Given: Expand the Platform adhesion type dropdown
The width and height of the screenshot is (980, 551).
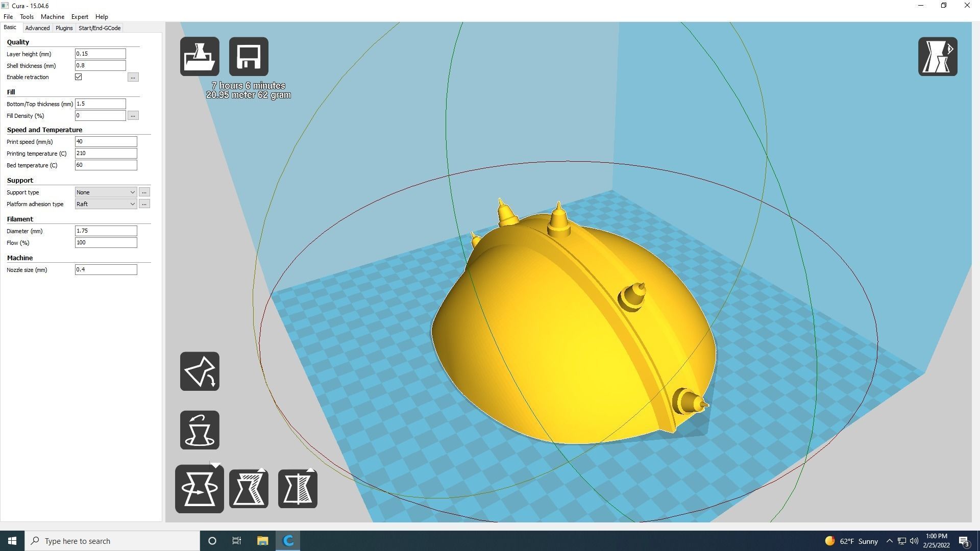Looking at the screenshot, I should pyautogui.click(x=106, y=204).
